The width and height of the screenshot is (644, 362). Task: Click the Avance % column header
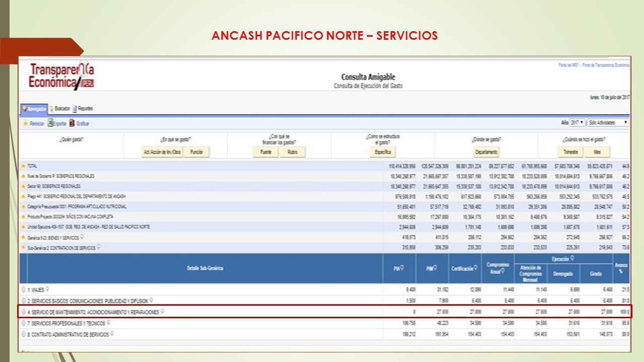[x=621, y=268]
